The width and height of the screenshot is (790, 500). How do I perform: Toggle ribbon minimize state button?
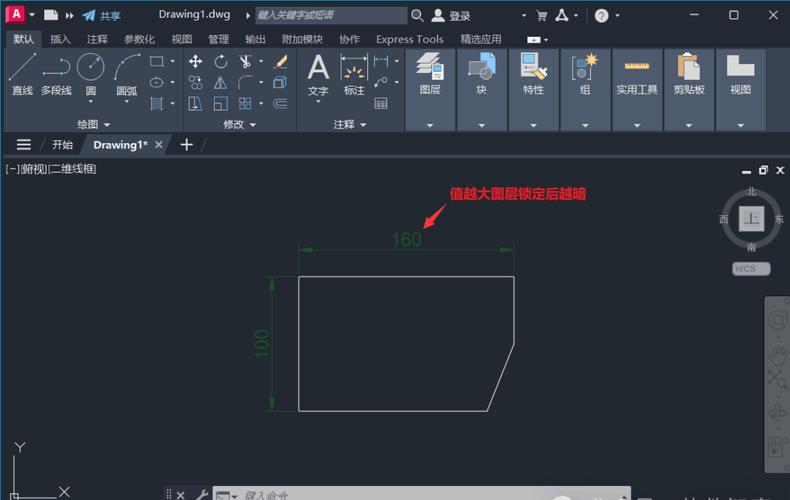coord(534,39)
